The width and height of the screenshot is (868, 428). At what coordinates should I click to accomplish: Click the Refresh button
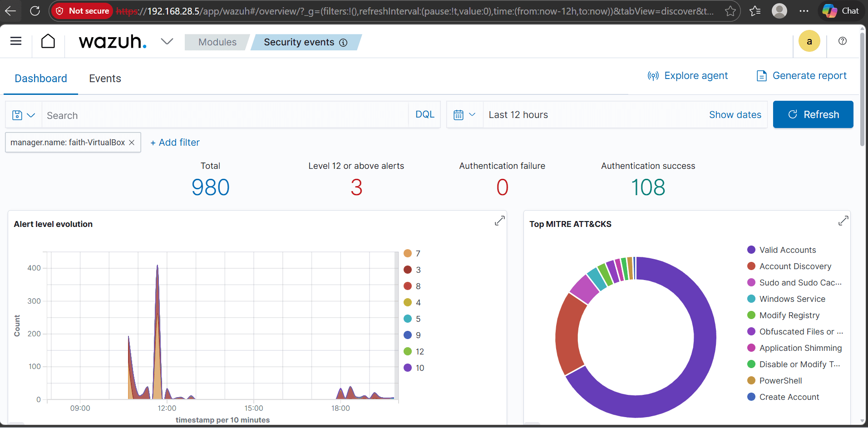point(813,114)
